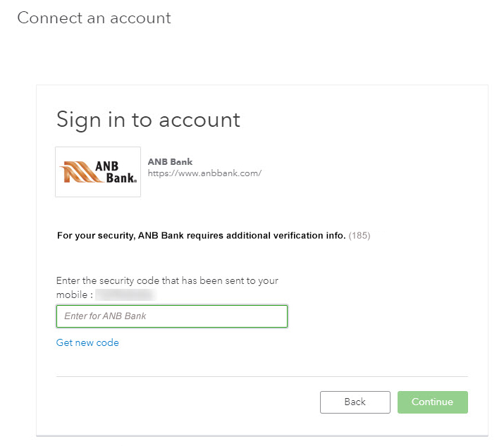Click the Sign in to account heading

[x=148, y=120]
